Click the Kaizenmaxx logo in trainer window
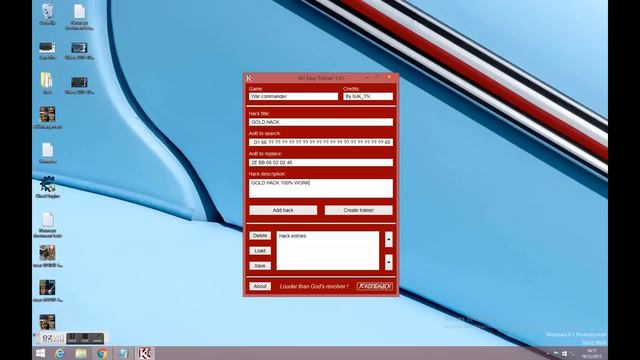Viewport: 640px width, 360px height. click(375, 287)
